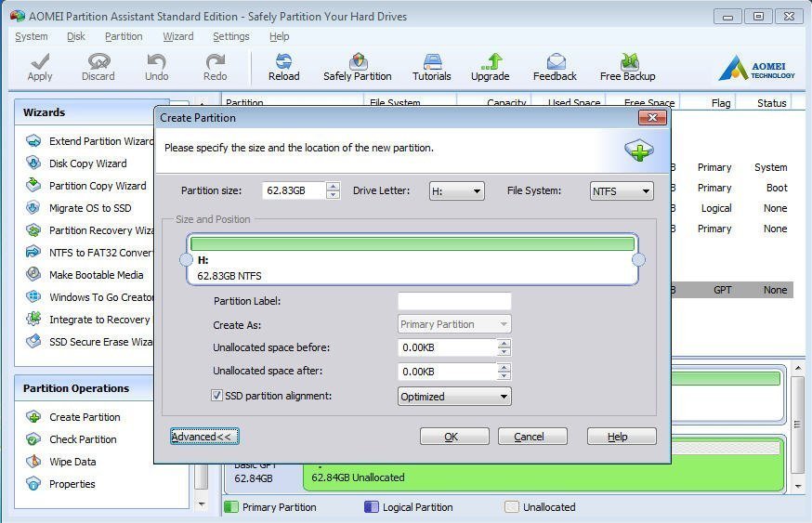Open NTFS to FAT32 Converter
The width and height of the screenshot is (812, 523).
[89, 252]
